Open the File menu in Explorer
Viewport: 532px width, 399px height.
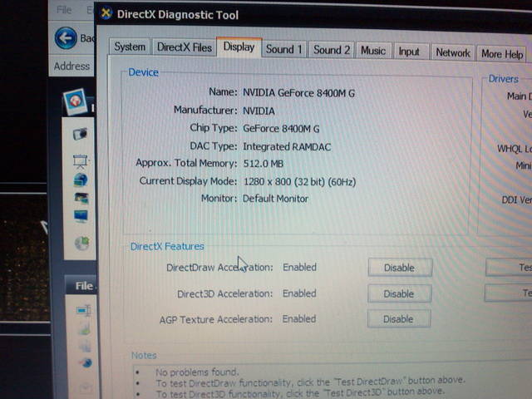coord(64,11)
